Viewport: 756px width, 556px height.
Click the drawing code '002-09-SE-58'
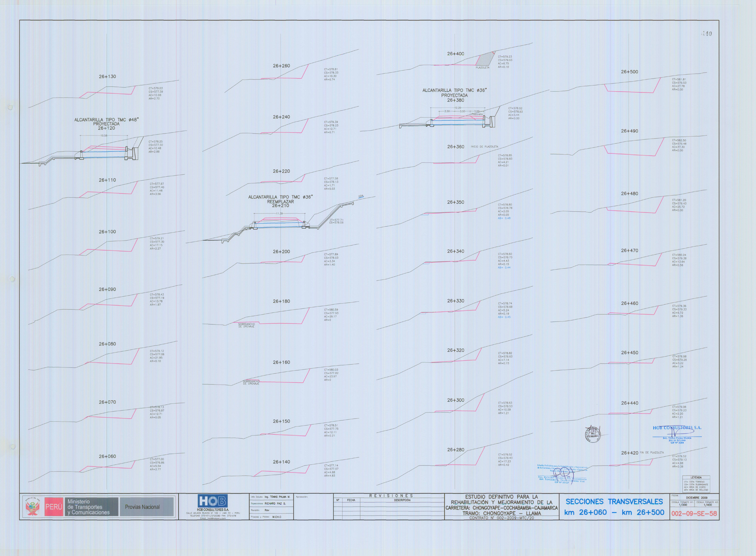coord(694,514)
